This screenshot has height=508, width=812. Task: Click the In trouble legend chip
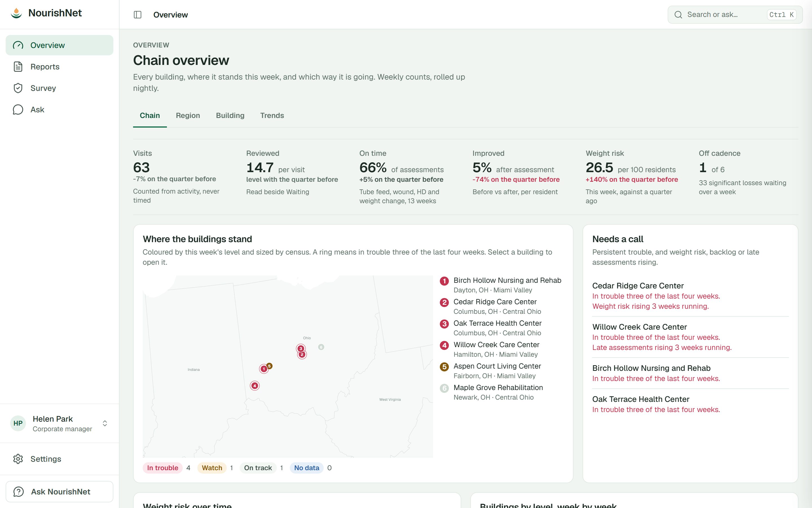pos(162,468)
